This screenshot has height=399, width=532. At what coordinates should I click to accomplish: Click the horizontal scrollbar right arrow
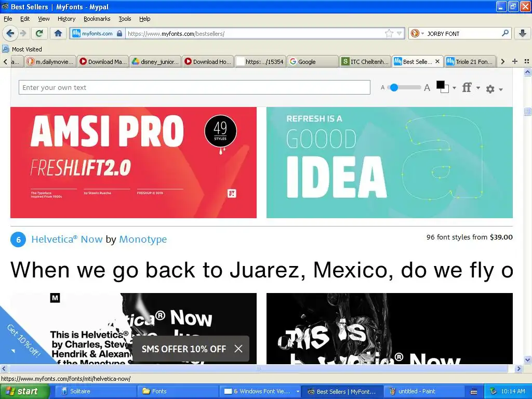(x=518, y=368)
